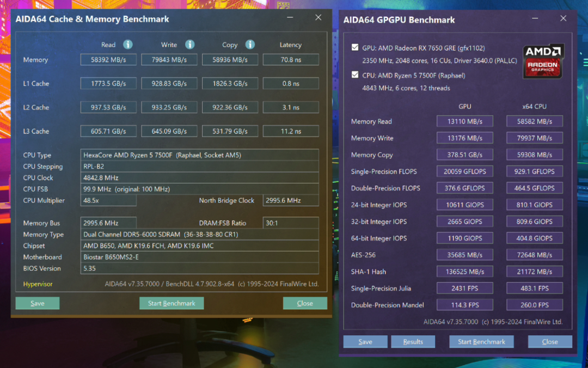Viewport: 588px width, 368px height.
Task: Select L3 Cache latency 11.2 ns
Action: (x=291, y=131)
